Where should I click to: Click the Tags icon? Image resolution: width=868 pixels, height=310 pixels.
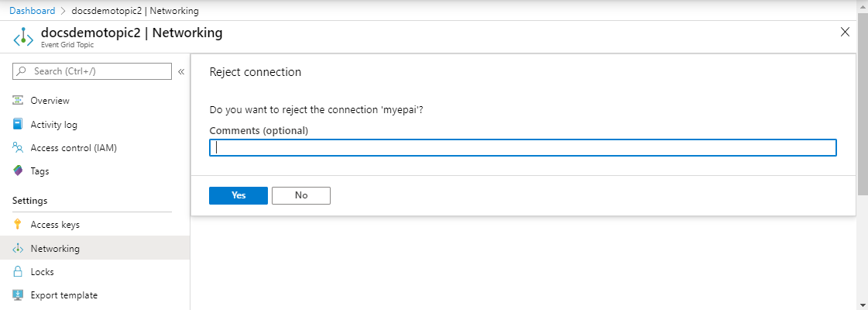click(18, 171)
